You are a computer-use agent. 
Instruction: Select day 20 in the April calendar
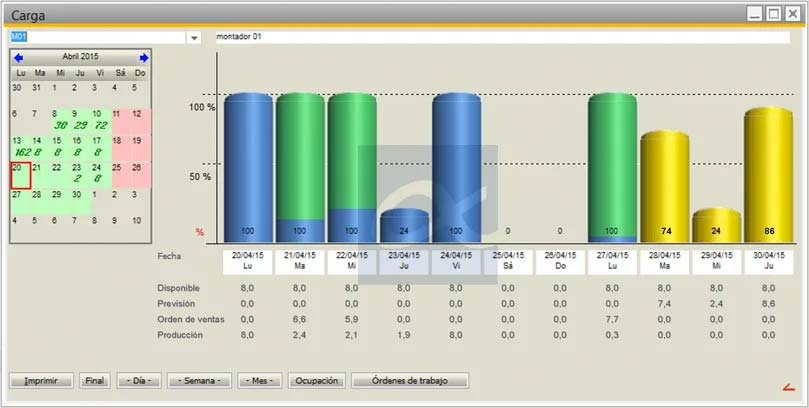tap(19, 174)
